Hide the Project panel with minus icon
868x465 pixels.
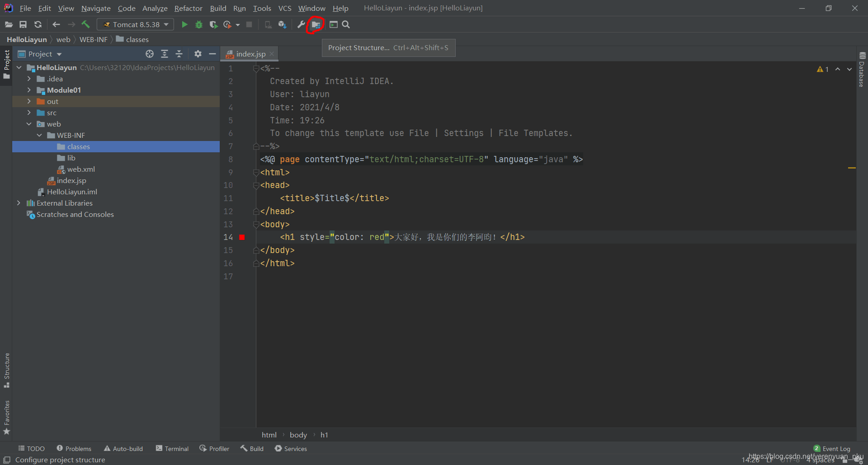point(212,54)
